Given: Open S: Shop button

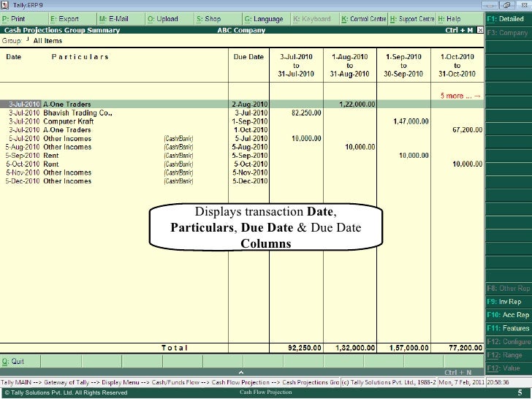Looking at the screenshot, I should [x=218, y=19].
